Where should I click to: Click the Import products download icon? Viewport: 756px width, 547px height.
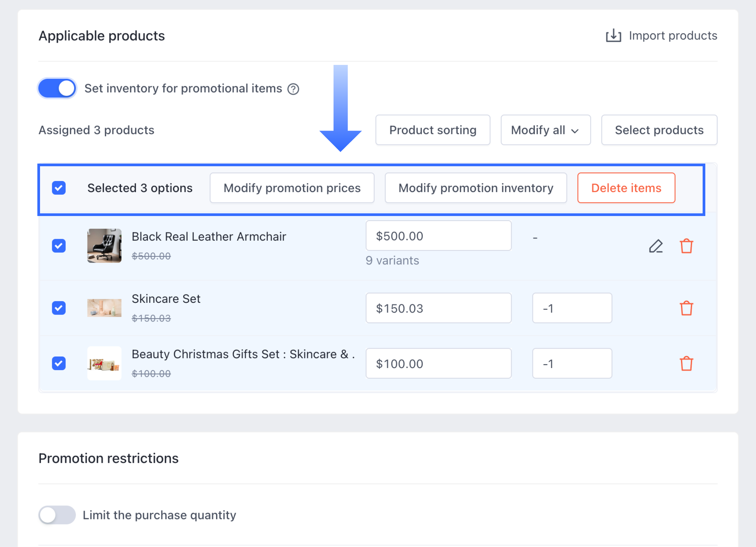coord(613,36)
